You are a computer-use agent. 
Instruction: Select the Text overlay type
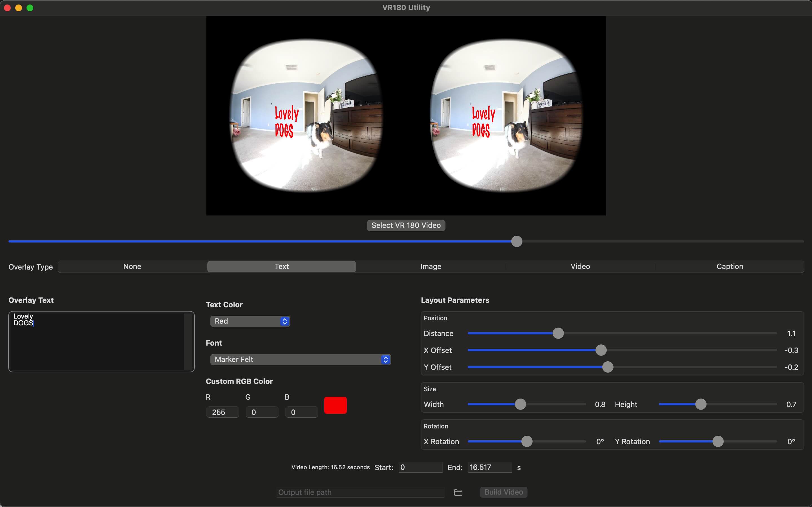tap(281, 266)
